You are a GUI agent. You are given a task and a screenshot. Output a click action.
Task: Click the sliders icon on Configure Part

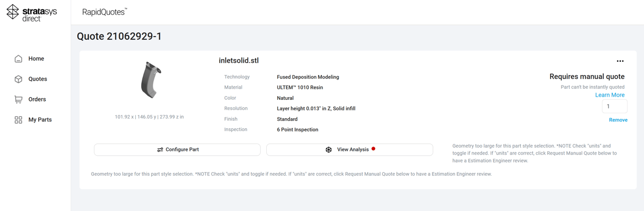point(160,150)
